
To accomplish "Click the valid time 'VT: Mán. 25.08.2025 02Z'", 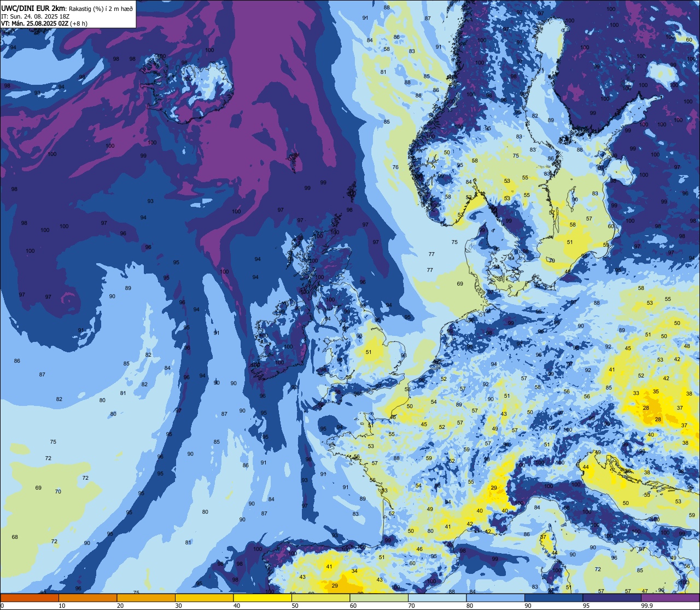I will 34,24.
